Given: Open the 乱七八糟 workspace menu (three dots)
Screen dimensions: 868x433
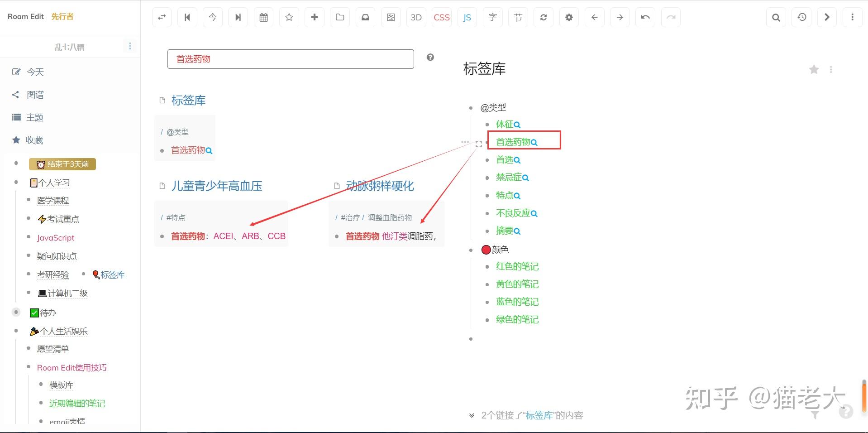Looking at the screenshot, I should click(130, 46).
